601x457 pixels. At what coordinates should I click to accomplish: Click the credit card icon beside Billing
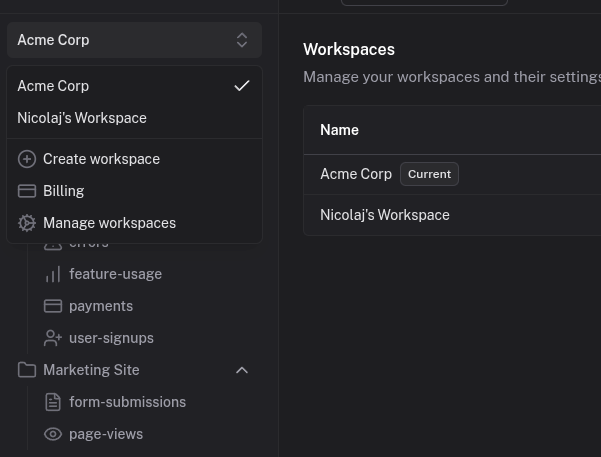[x=27, y=191]
